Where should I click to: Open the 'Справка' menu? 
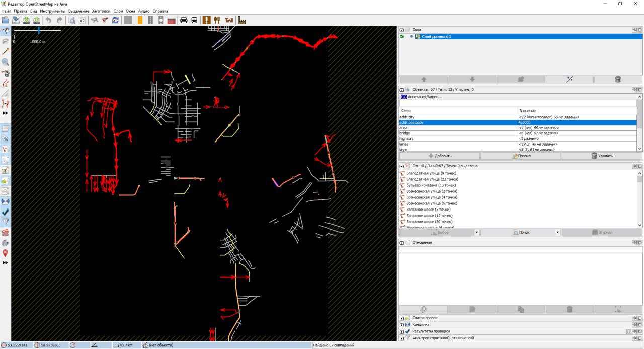160,11
